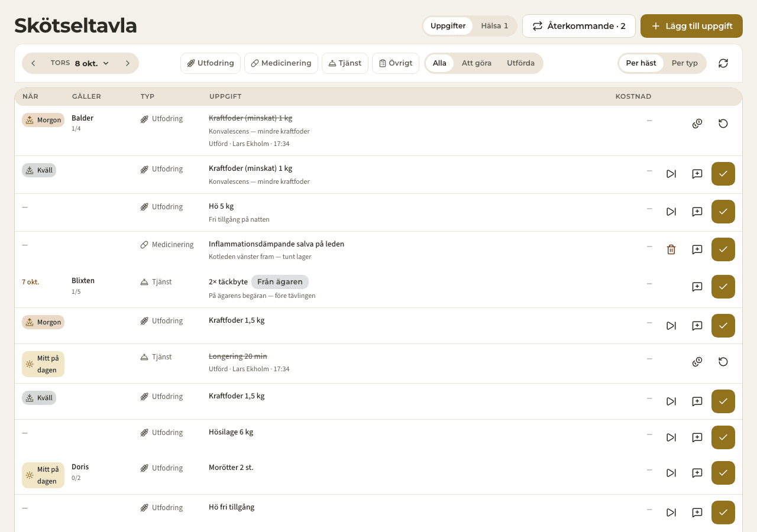Screen dimensions: 757x532
Task: Show only Utförda tasks
Action: (520, 63)
